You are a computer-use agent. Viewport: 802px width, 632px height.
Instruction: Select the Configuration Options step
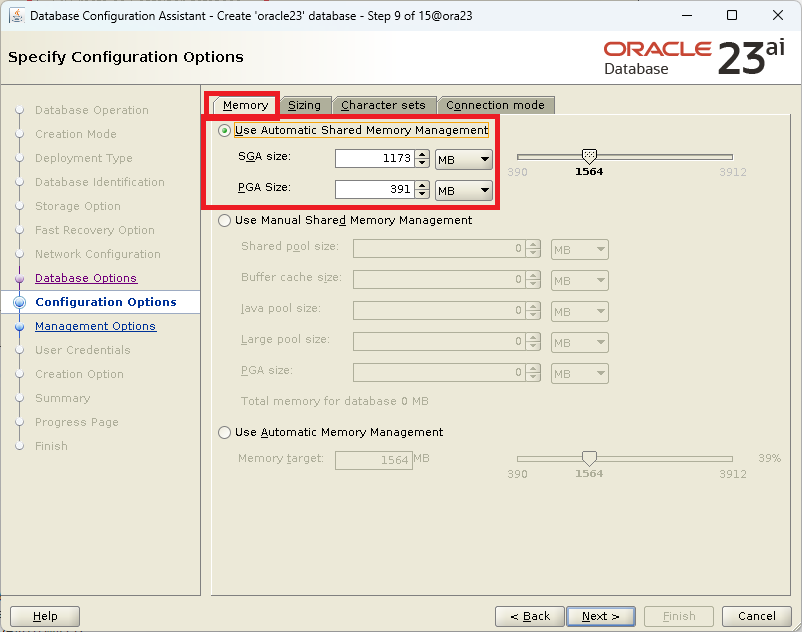106,302
